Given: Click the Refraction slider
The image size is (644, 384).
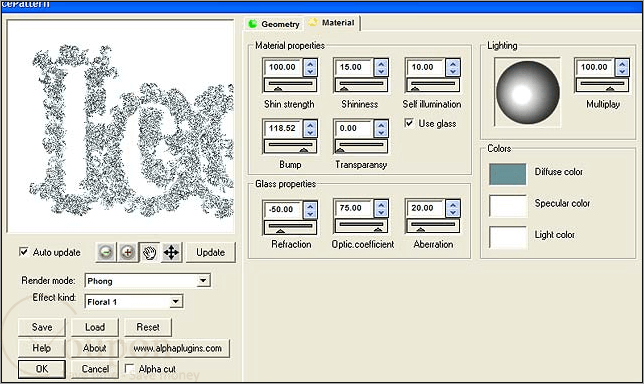Looking at the screenshot, I should 290,228.
